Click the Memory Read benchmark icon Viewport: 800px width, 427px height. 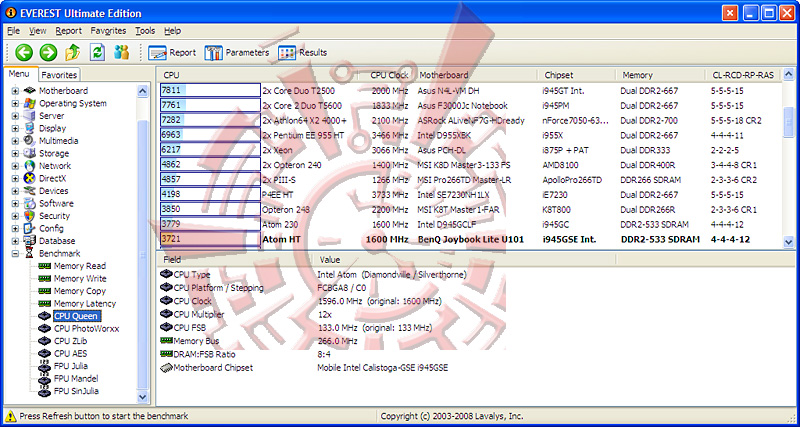pyautogui.click(x=45, y=266)
